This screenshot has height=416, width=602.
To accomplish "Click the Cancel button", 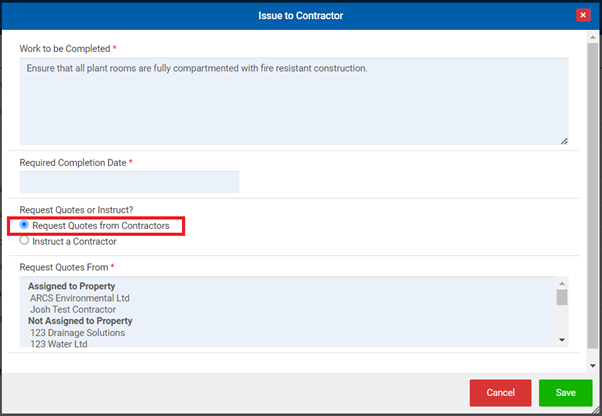I will pos(500,393).
